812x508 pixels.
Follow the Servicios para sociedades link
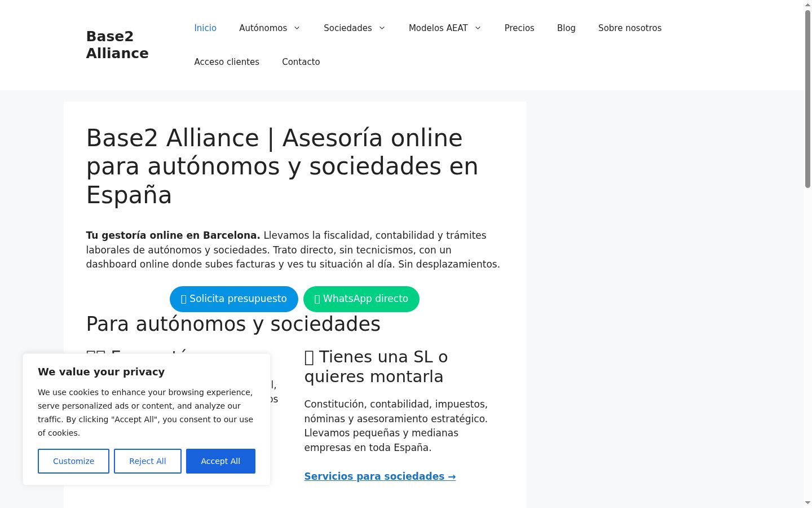(x=380, y=476)
